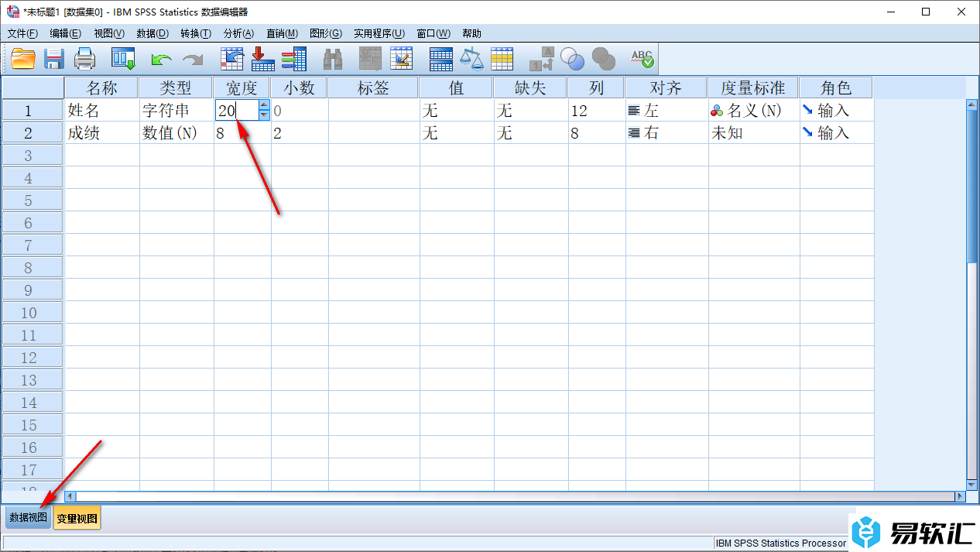
Task: Open the 帮助 menu
Action: [471, 33]
